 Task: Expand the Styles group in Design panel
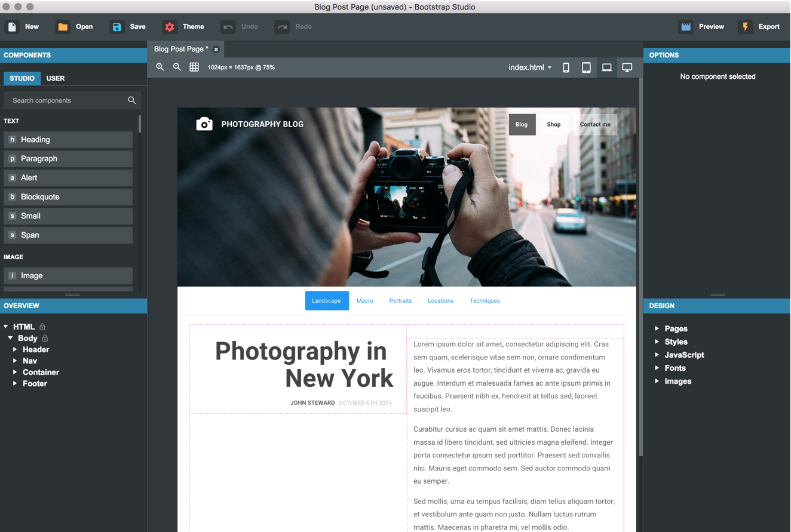(657, 342)
